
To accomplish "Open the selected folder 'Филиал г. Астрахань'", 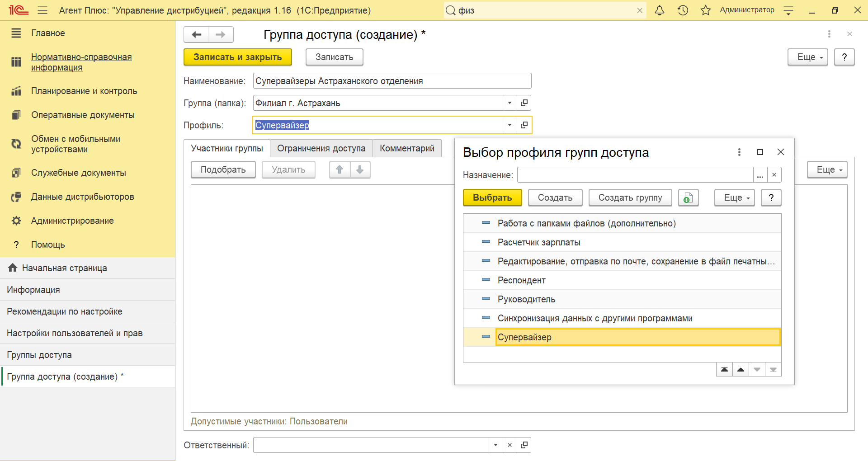I will pyautogui.click(x=524, y=103).
